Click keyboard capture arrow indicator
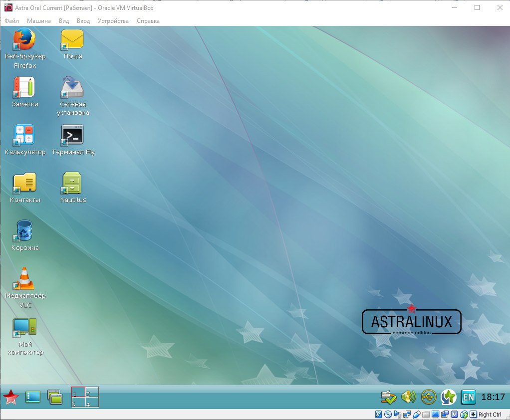Image resolution: width=510 pixels, height=420 pixels. click(x=474, y=415)
